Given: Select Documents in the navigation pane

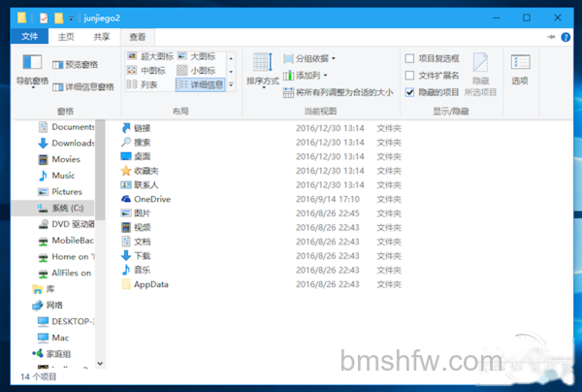Looking at the screenshot, I should pyautogui.click(x=66, y=127).
